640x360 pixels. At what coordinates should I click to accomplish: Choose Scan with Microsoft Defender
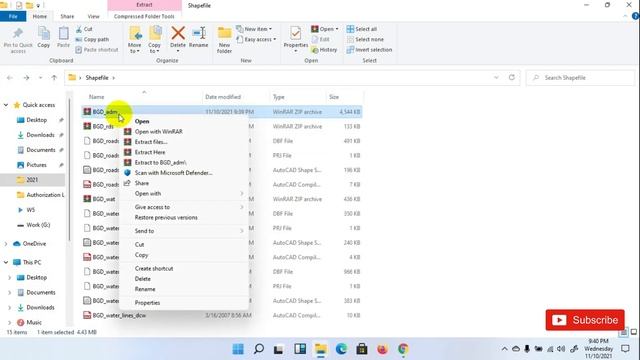173,173
